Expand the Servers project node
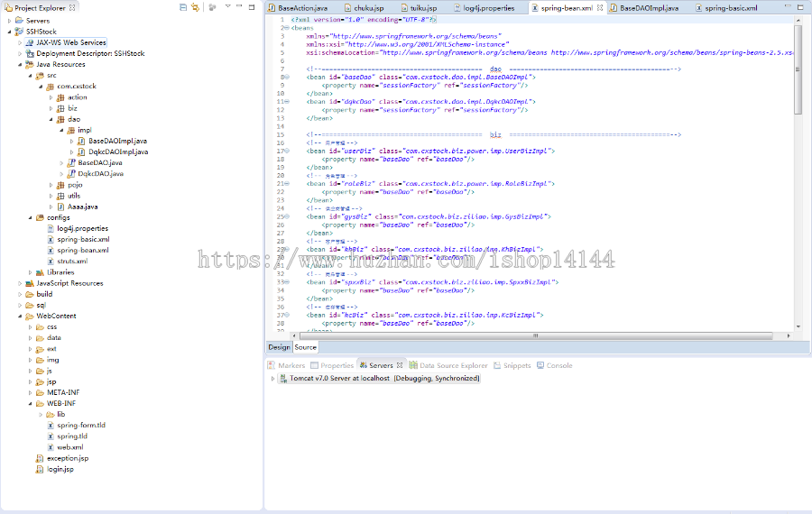 tap(9, 21)
